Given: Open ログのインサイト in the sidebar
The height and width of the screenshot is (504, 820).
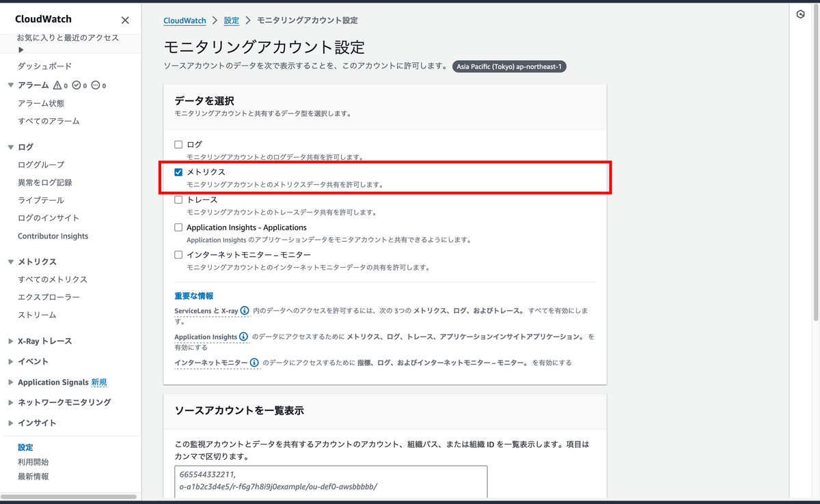Looking at the screenshot, I should [x=49, y=218].
